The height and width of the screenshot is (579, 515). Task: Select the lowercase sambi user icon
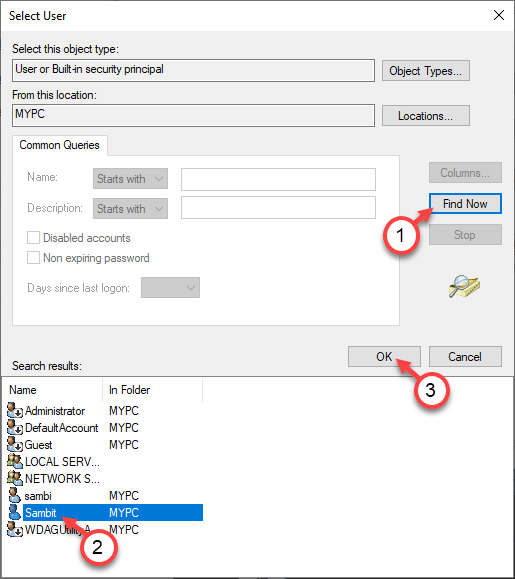(15, 495)
